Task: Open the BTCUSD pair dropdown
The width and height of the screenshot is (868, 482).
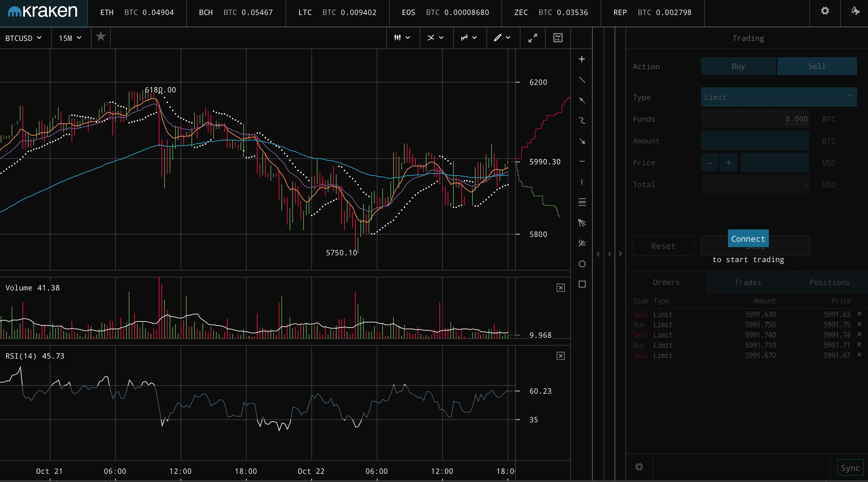Action: tap(24, 38)
